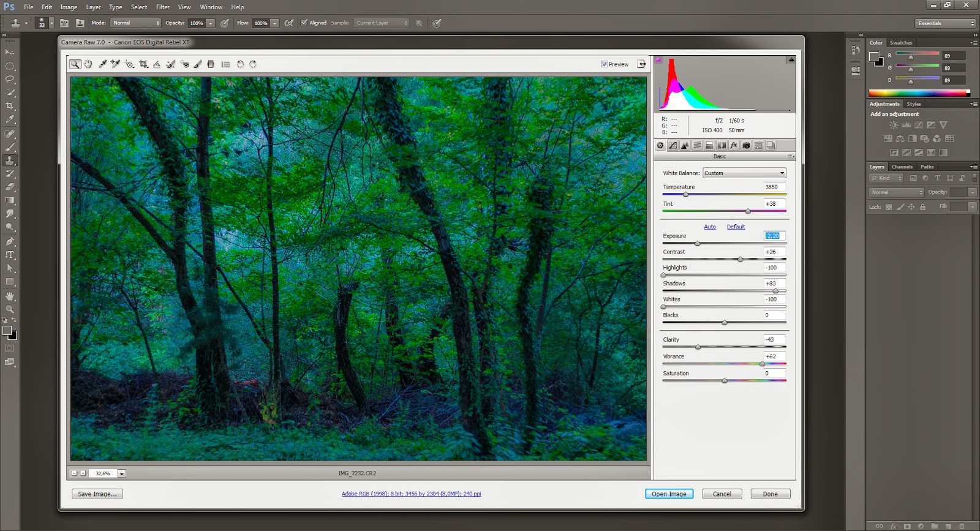Choose the Color Sampler tool

pos(115,64)
